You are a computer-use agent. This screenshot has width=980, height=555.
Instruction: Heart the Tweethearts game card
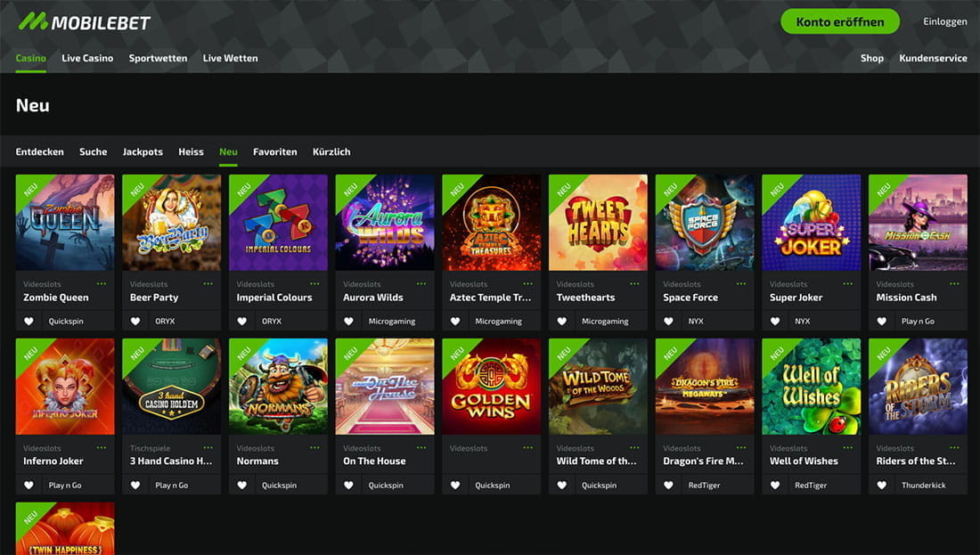[562, 322]
